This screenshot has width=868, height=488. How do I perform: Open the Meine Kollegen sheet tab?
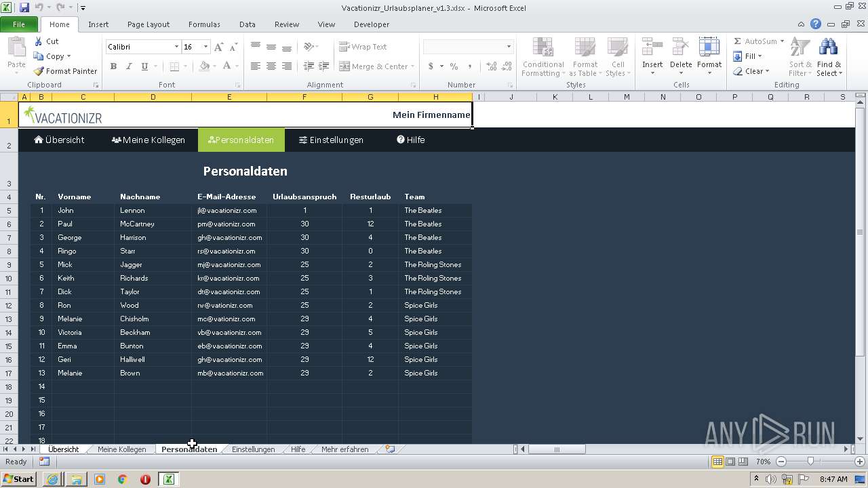pyautogui.click(x=121, y=449)
